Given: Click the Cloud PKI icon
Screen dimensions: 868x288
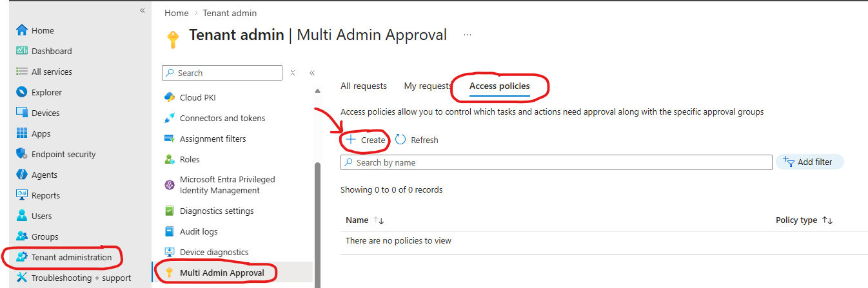Looking at the screenshot, I should (170, 97).
